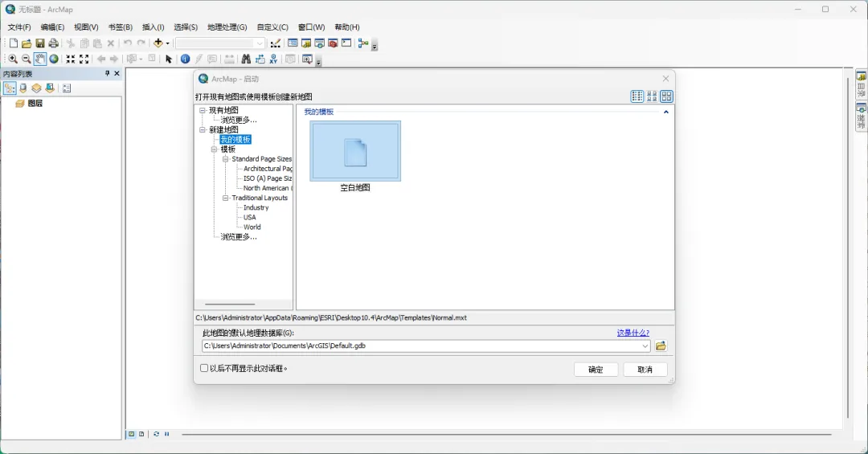Select World under Traditional Layouts
The width and height of the screenshot is (868, 454).
tap(252, 227)
